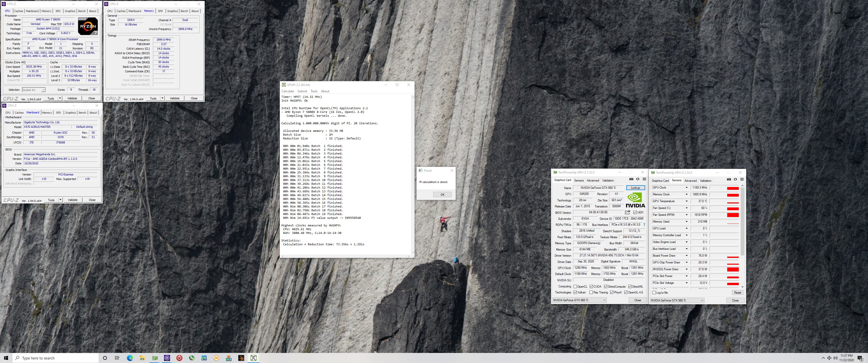
Task: Open Memory Clock sensor dropdown
Action: [x=686, y=194]
